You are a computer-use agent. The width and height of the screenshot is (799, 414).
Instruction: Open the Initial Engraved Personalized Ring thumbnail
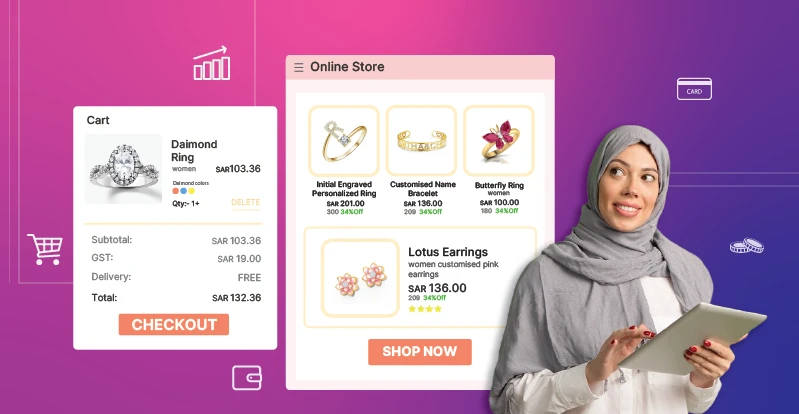(344, 141)
